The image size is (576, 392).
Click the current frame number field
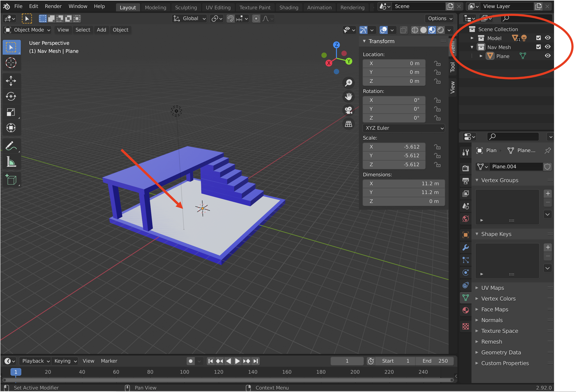click(x=347, y=361)
